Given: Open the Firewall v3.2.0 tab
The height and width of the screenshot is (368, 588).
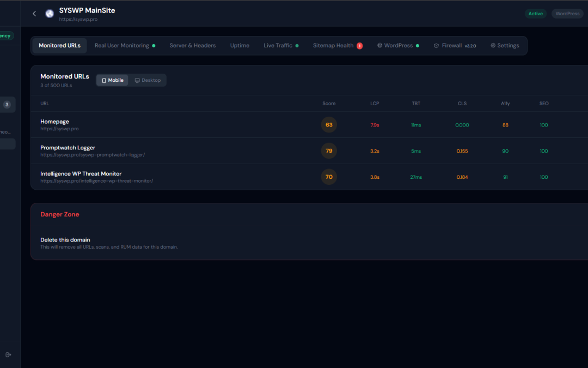Looking at the screenshot, I should pyautogui.click(x=455, y=45).
